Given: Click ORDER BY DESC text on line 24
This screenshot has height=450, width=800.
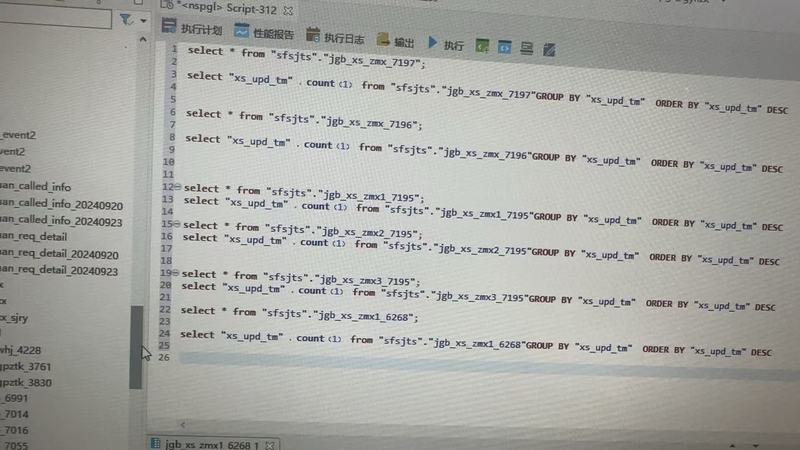Looking at the screenshot, I should pyautogui.click(x=707, y=351).
